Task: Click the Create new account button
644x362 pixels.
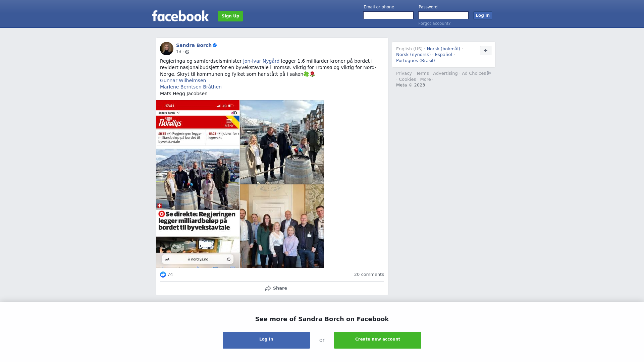Action: (378, 340)
